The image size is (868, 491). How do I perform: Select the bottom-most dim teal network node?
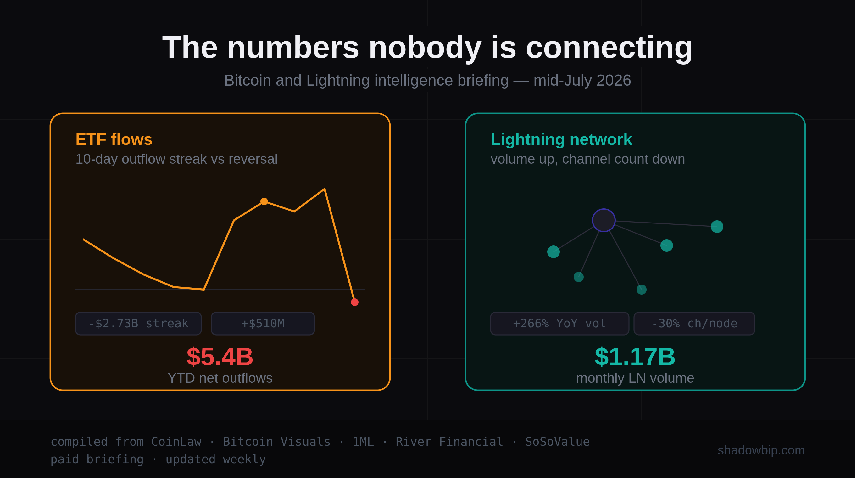[x=641, y=289]
